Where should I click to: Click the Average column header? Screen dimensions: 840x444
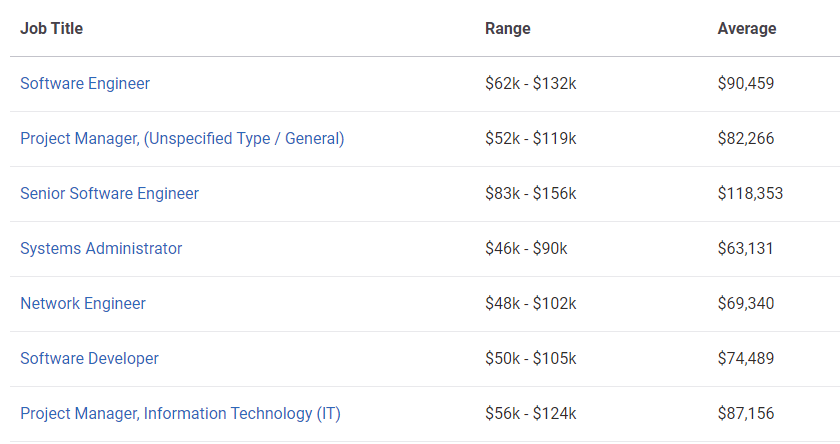click(747, 28)
